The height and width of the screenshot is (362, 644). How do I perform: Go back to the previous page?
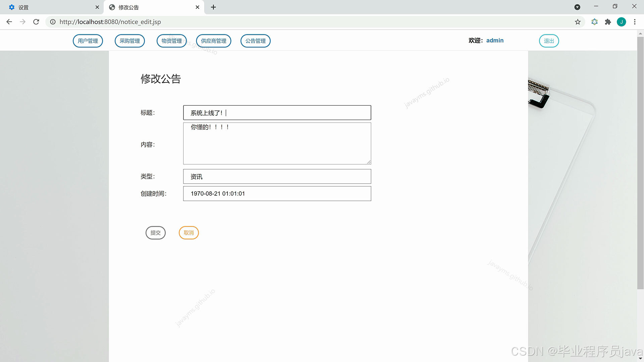(x=9, y=22)
